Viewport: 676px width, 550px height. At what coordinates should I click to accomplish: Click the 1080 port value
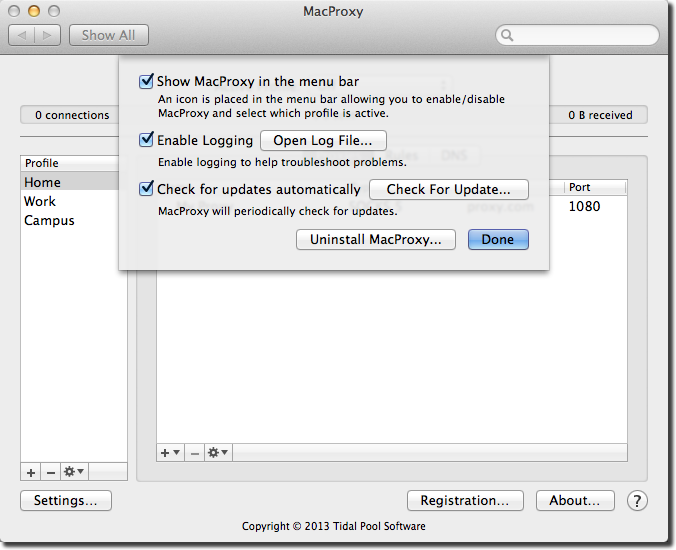584,206
